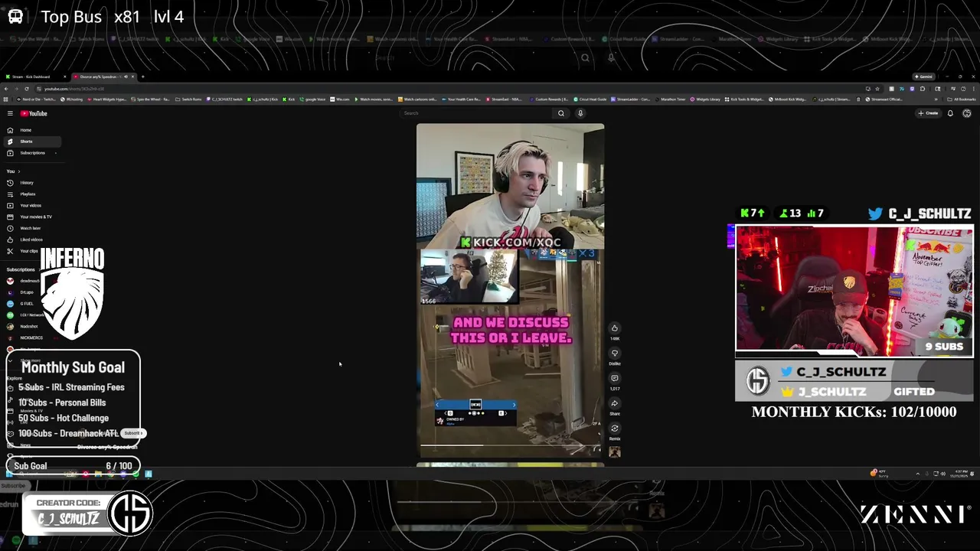Open YouTube notifications bell

(x=950, y=113)
